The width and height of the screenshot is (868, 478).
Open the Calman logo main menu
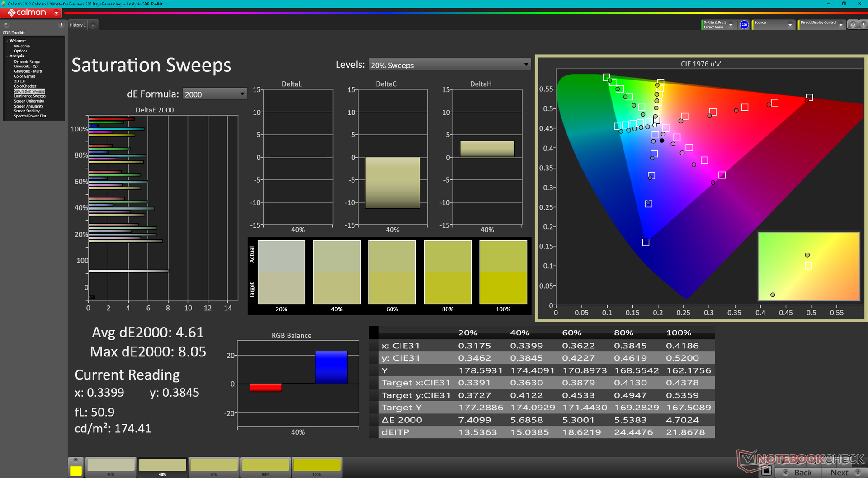(x=31, y=13)
